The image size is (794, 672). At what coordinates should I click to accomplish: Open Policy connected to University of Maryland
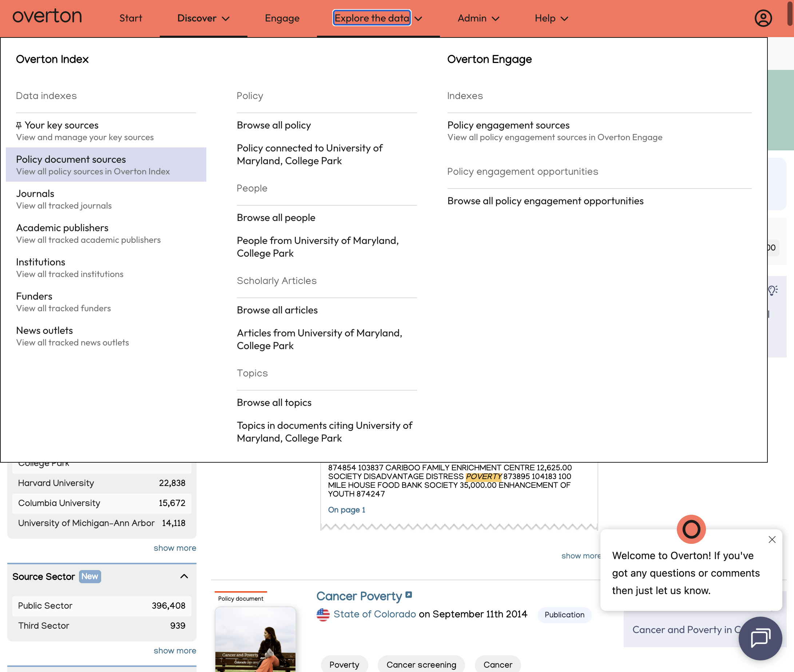310,154
